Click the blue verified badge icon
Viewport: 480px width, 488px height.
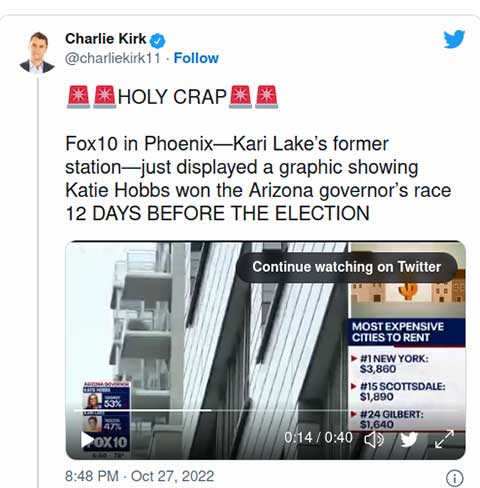point(157,41)
